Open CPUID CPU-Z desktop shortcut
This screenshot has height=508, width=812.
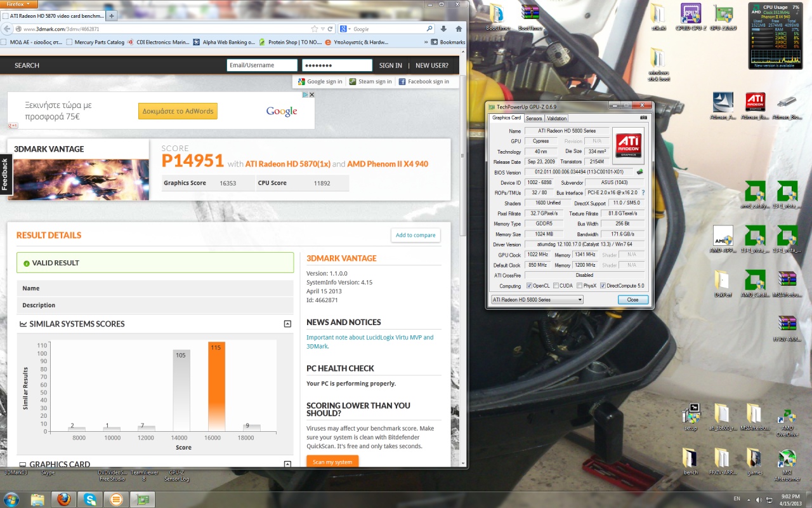pos(691,17)
